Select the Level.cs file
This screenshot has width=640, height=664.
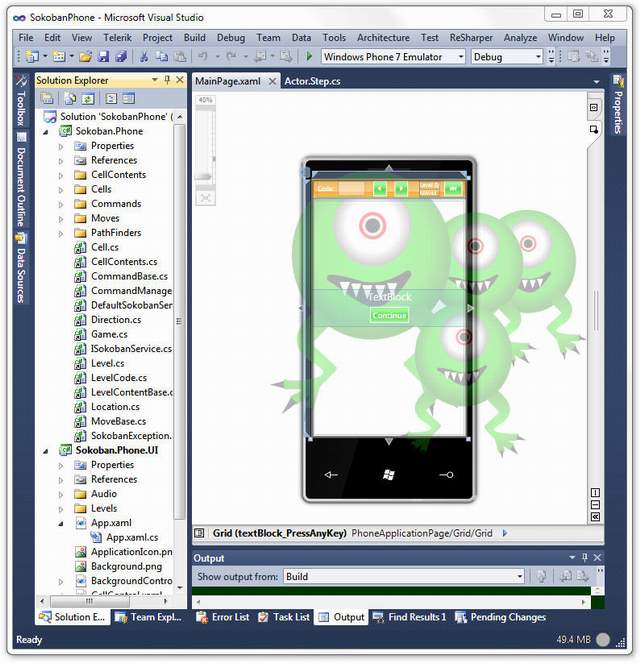coord(108,363)
